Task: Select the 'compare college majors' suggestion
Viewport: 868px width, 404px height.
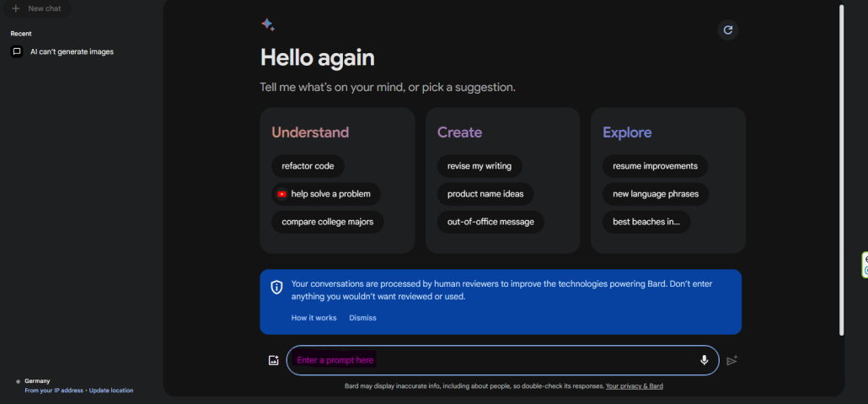Action: click(x=328, y=222)
